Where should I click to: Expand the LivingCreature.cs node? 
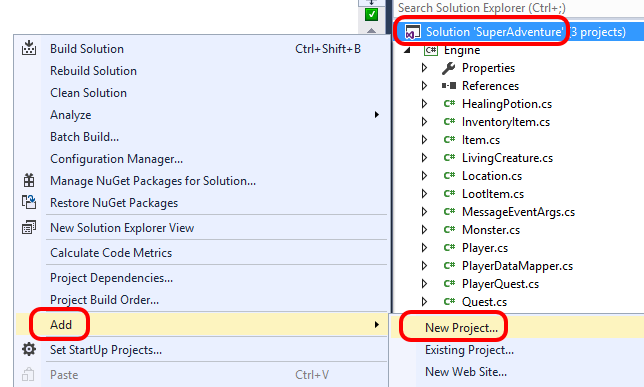424,158
